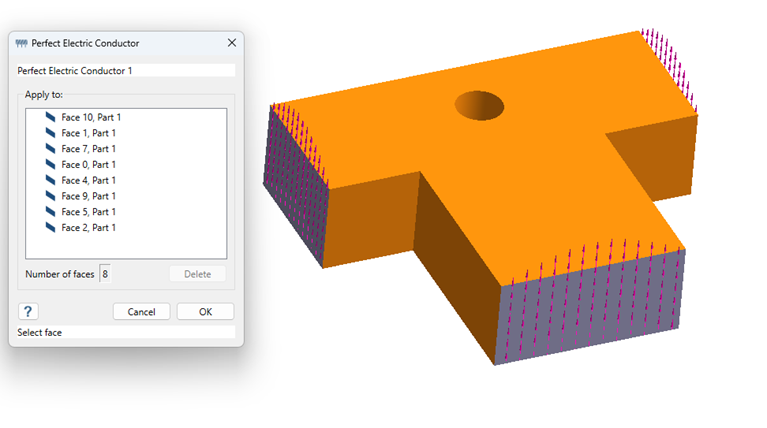This screenshot has width=767, height=428.
Task: Select Face 4, Part 1 in list
Action: [x=89, y=180]
